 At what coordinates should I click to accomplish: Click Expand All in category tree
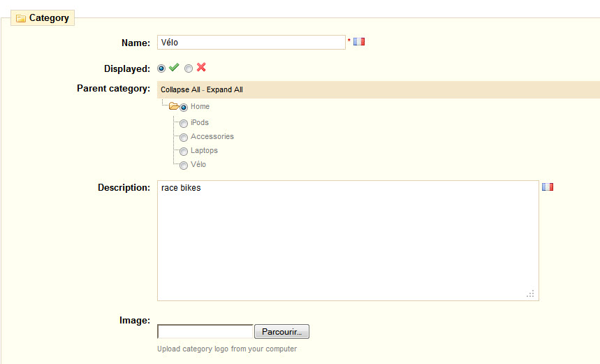(225, 89)
